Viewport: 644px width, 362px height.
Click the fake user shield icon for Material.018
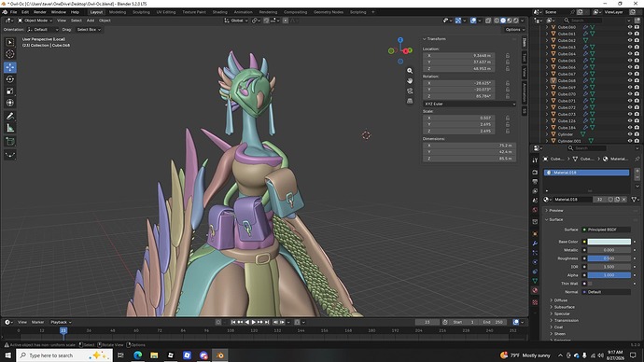tap(610, 200)
